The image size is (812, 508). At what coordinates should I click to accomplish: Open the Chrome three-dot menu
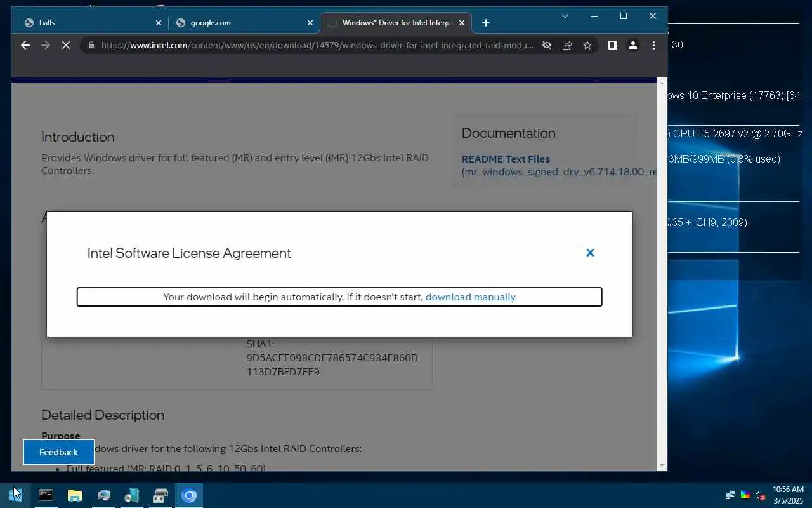tap(653, 45)
